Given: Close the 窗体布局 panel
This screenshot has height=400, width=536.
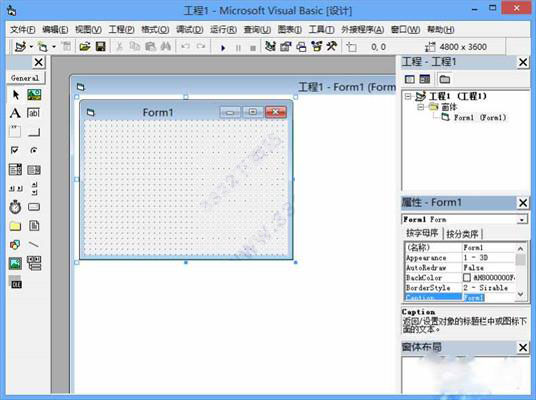Looking at the screenshot, I should coord(523,348).
